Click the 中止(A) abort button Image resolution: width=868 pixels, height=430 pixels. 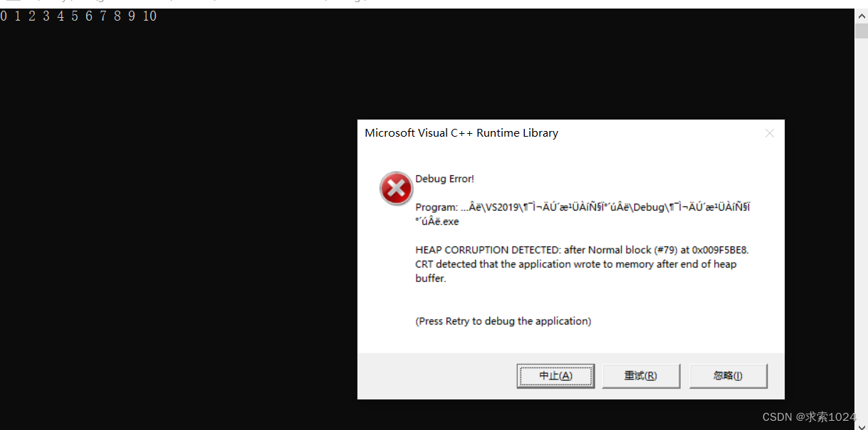pos(555,376)
